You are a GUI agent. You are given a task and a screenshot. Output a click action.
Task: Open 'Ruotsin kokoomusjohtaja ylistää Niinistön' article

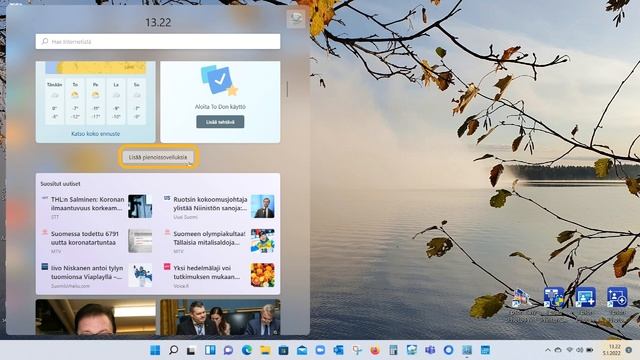pos(210,204)
